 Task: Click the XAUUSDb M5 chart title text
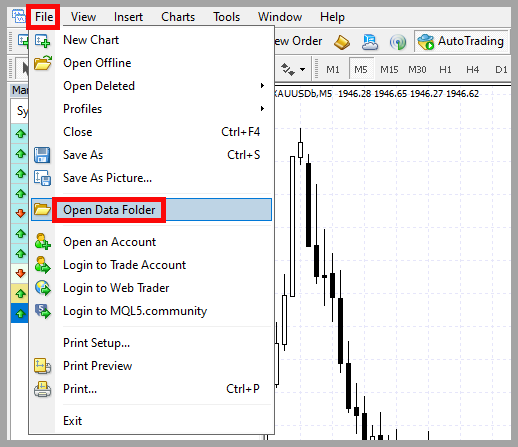pos(302,93)
